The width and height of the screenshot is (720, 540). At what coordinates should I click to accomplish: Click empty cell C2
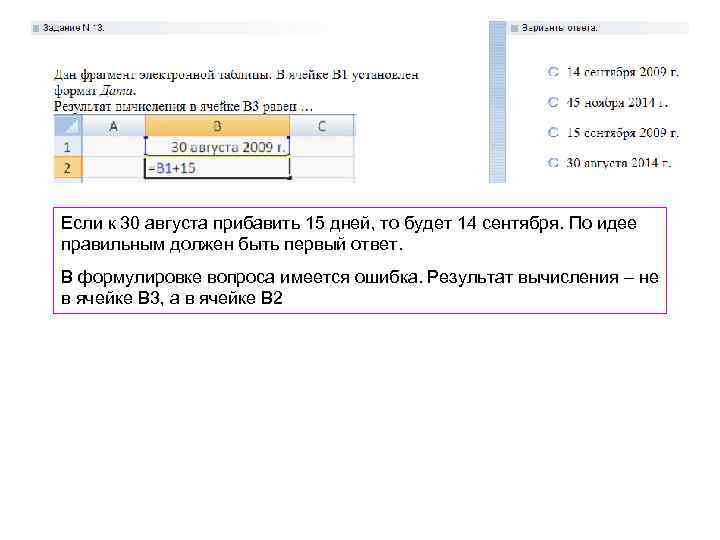pyautogui.click(x=322, y=168)
